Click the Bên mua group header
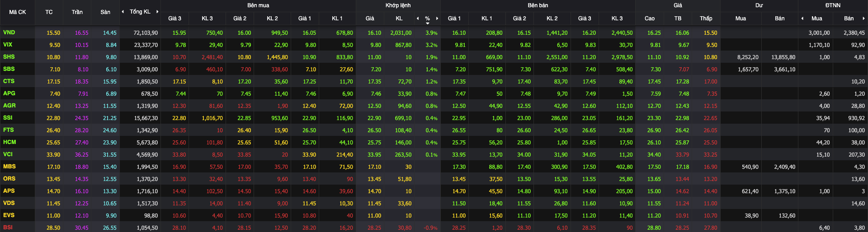Image resolution: width=868 pixels, height=232 pixels. click(258, 5)
